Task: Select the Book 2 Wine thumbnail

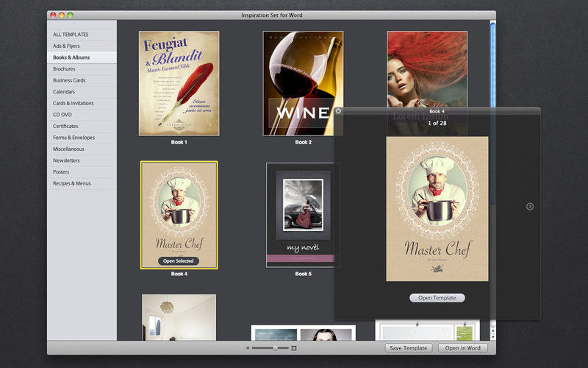Action: (303, 83)
